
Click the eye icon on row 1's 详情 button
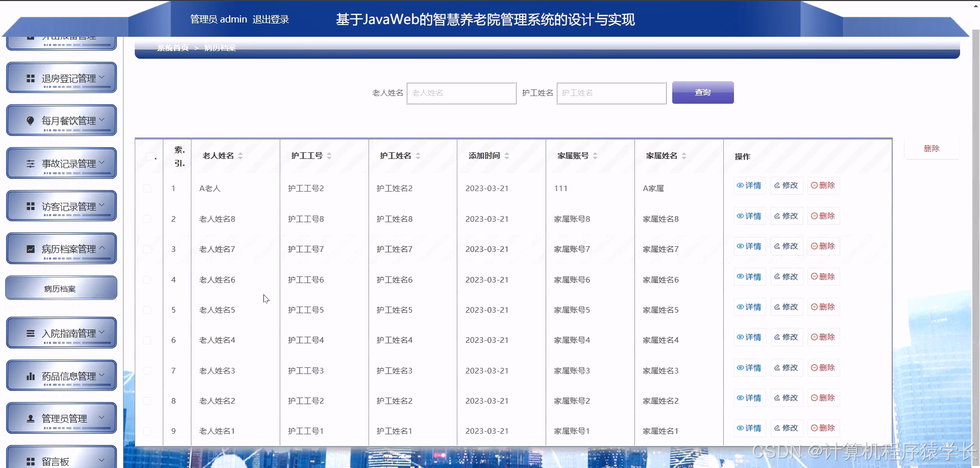click(x=740, y=185)
